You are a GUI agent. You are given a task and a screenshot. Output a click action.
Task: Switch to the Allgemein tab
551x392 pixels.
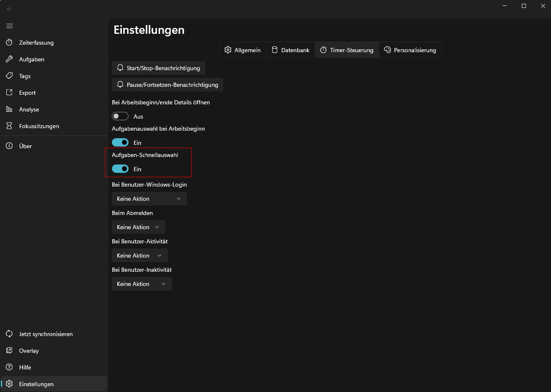pyautogui.click(x=243, y=50)
